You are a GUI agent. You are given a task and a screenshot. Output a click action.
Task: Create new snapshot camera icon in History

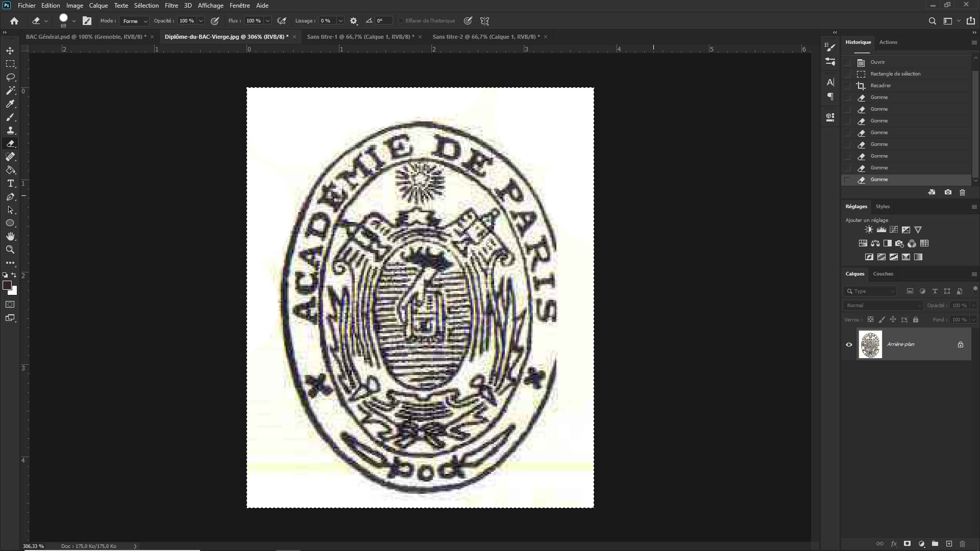tap(948, 192)
